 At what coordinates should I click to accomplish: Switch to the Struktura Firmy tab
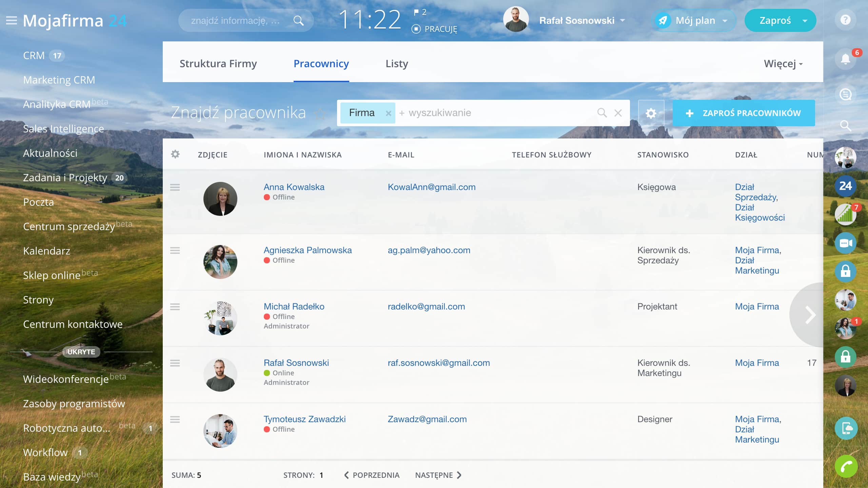[218, 64]
